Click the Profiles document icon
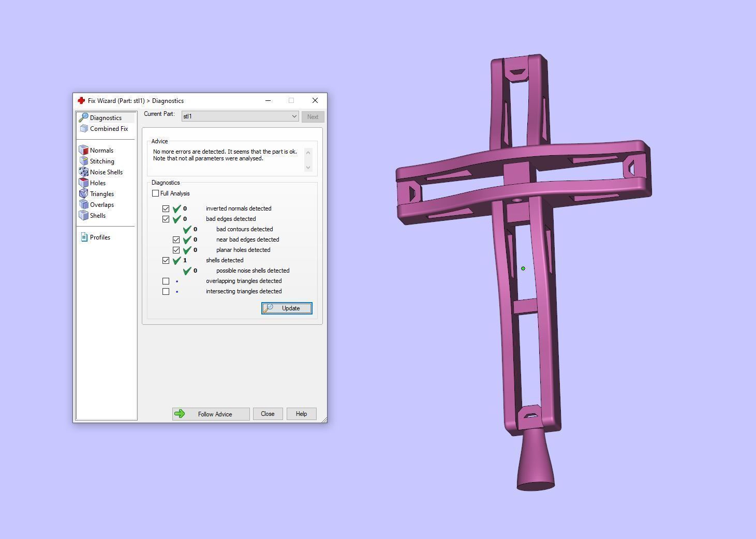The width and height of the screenshot is (756, 539). [84, 237]
